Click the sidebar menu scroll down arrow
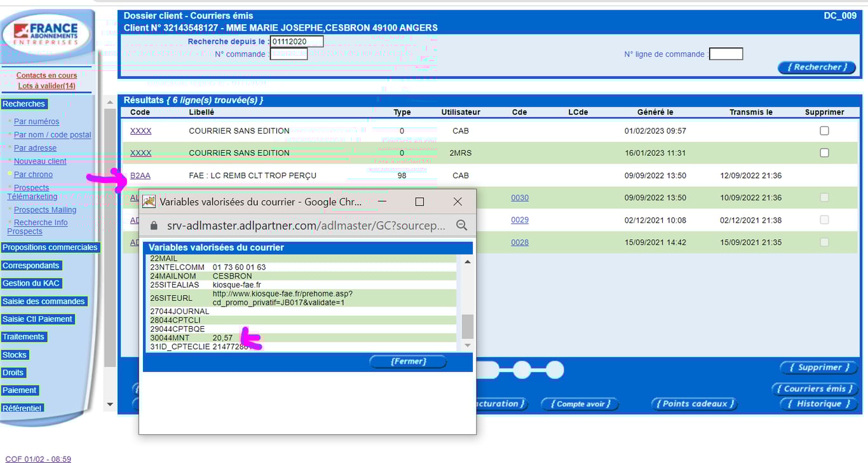Image resolution: width=868 pixels, height=463 pixels. pos(110,404)
